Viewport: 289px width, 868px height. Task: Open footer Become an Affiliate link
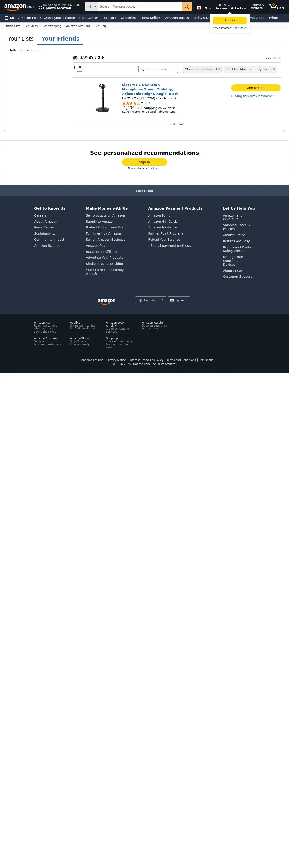pyautogui.click(x=101, y=252)
